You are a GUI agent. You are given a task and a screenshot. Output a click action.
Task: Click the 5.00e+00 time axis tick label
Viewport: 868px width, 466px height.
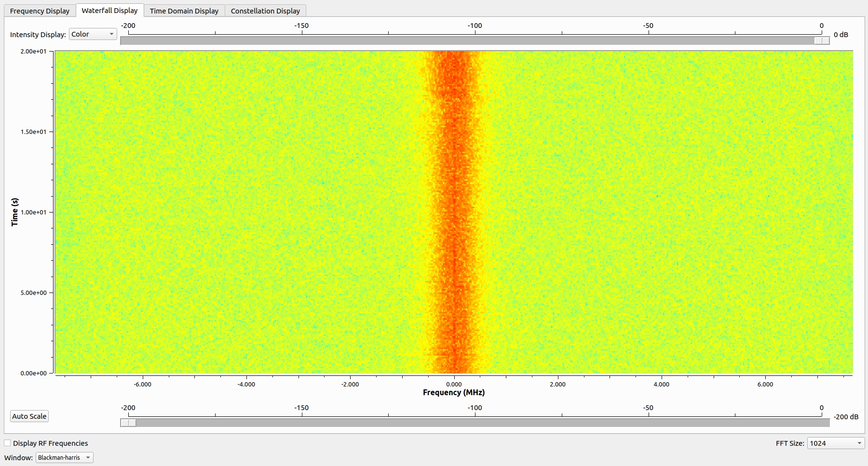click(x=33, y=293)
